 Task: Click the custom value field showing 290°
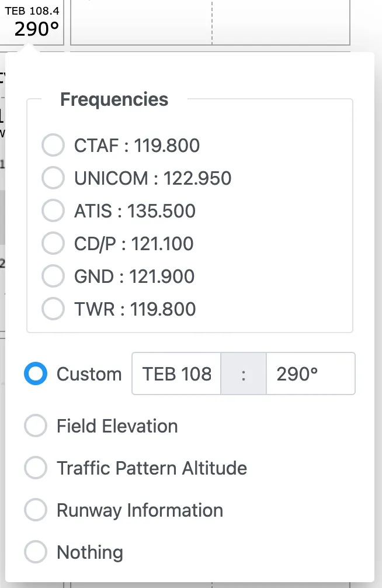pos(310,374)
